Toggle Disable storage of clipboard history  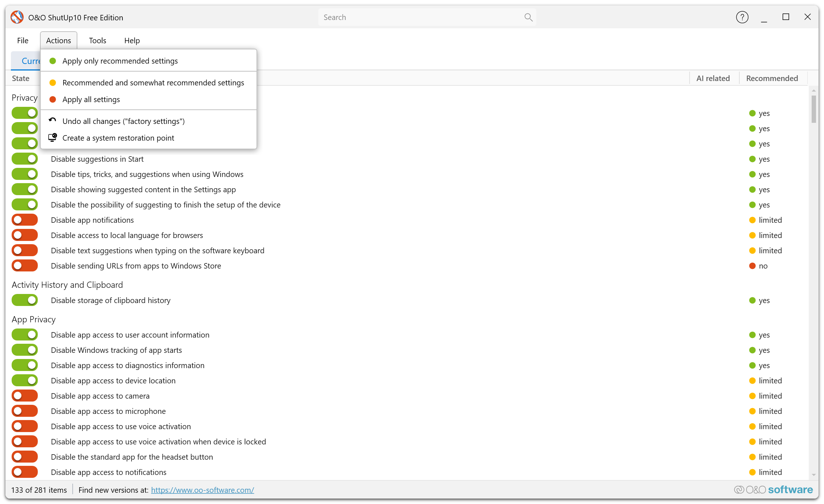pyautogui.click(x=25, y=300)
